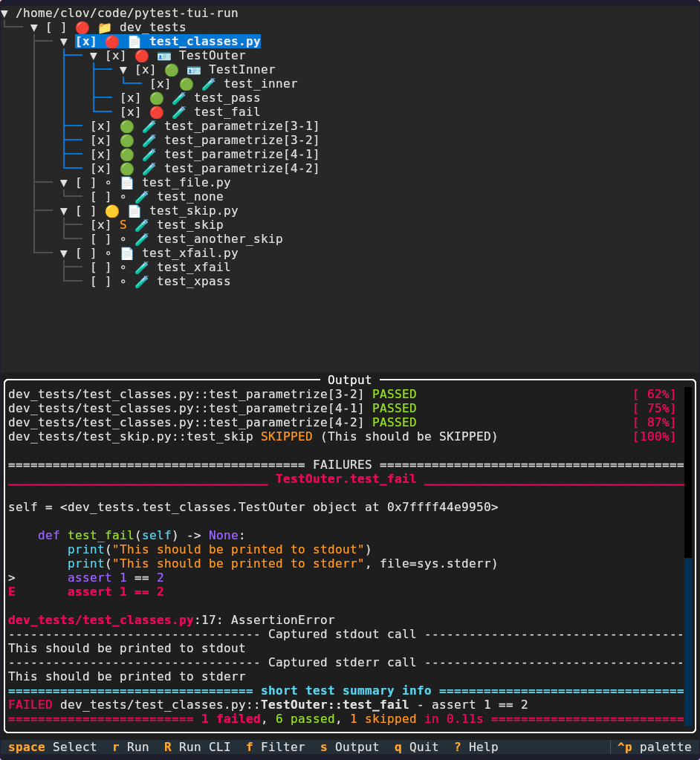Click the test tube icon of test_inner

(209, 84)
